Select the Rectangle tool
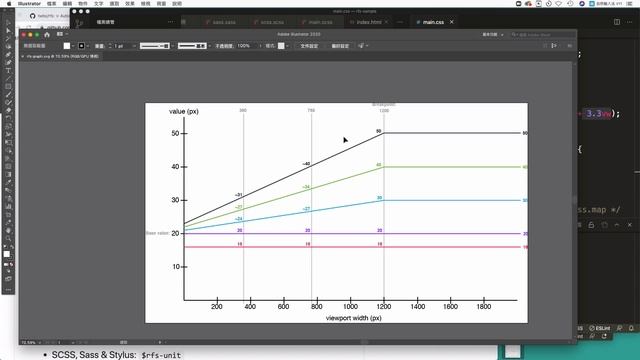The width and height of the screenshot is (640, 360). tap(8, 87)
